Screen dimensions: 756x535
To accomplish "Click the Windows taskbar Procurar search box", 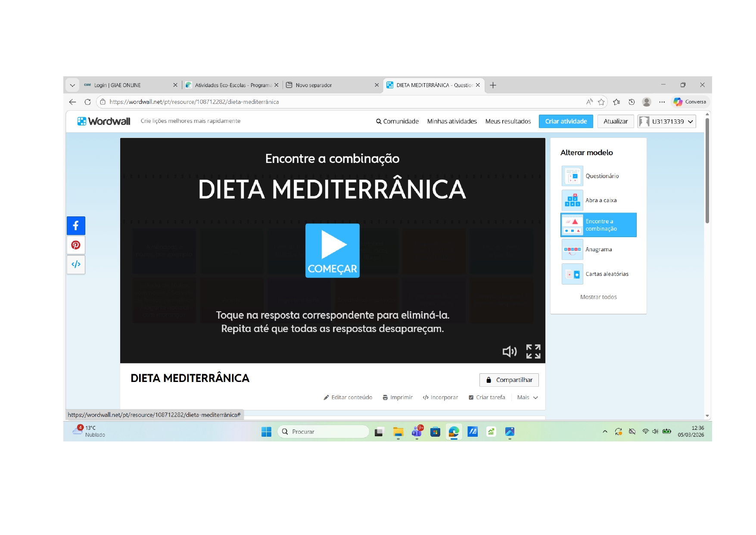I will point(324,432).
